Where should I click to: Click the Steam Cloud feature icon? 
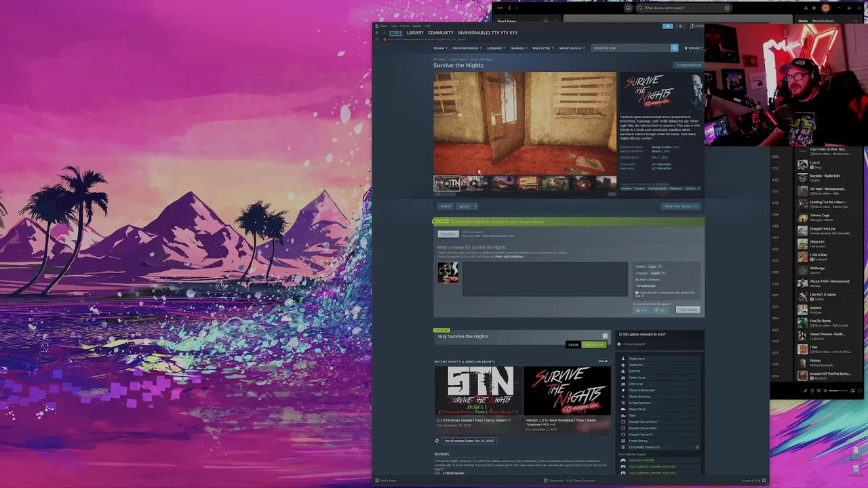click(x=623, y=409)
